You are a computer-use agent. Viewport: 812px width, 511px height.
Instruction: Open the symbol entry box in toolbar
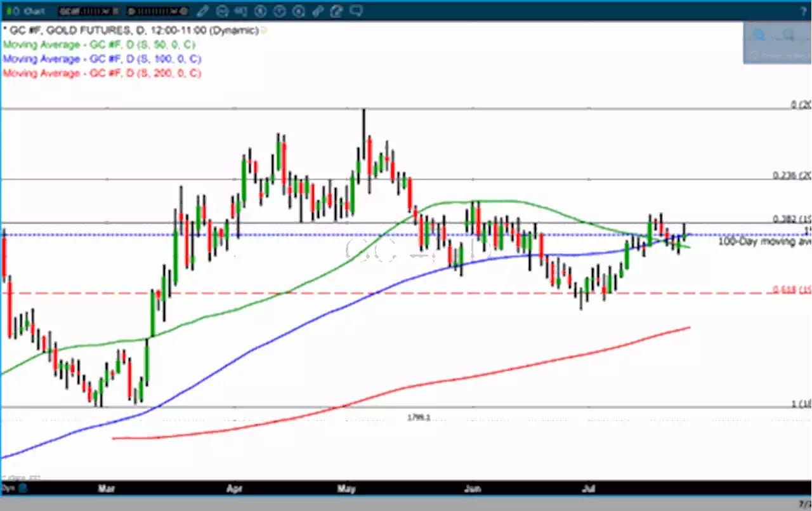coord(88,11)
